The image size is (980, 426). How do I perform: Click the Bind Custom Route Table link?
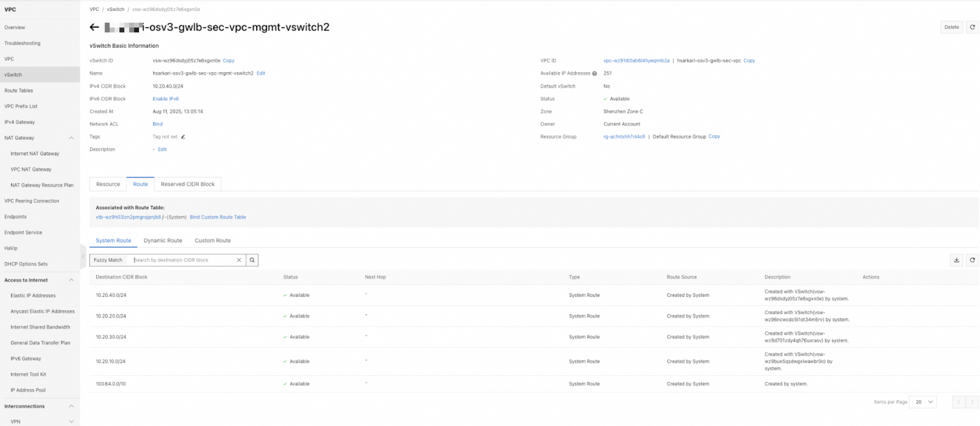(x=218, y=217)
